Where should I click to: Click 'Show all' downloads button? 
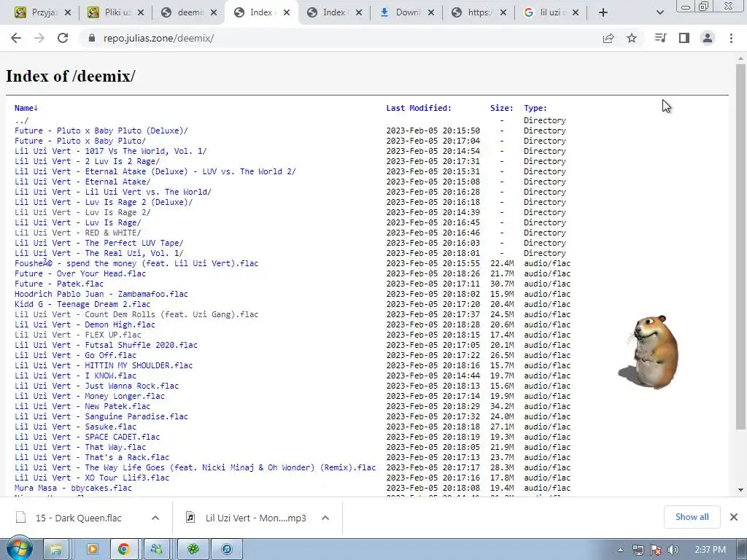[x=692, y=517]
